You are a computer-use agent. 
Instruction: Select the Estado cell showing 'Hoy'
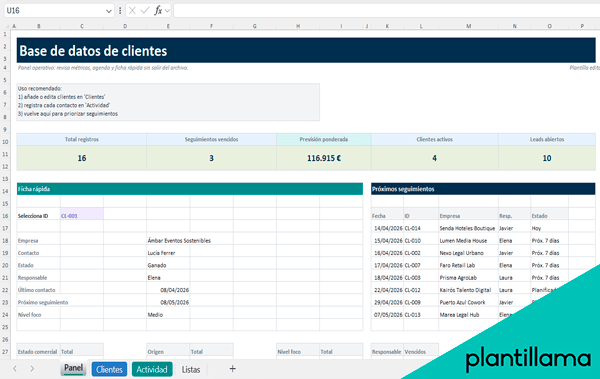tap(549, 228)
